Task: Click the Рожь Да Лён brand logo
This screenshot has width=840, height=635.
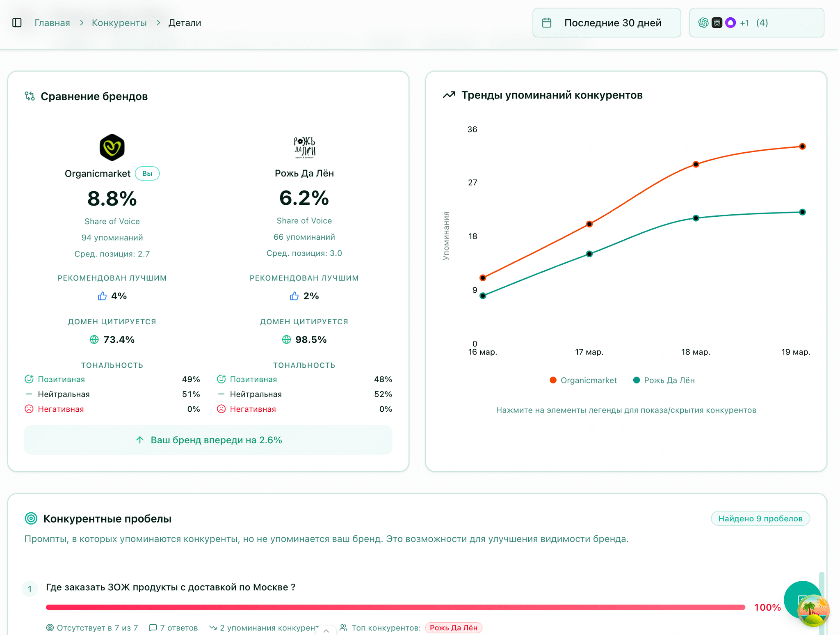Action: tap(304, 147)
